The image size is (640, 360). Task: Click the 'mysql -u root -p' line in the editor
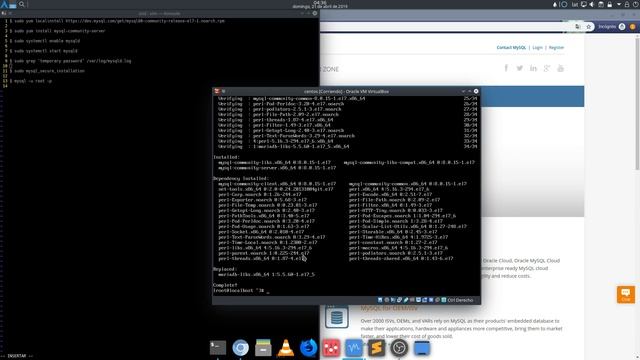[33, 81]
